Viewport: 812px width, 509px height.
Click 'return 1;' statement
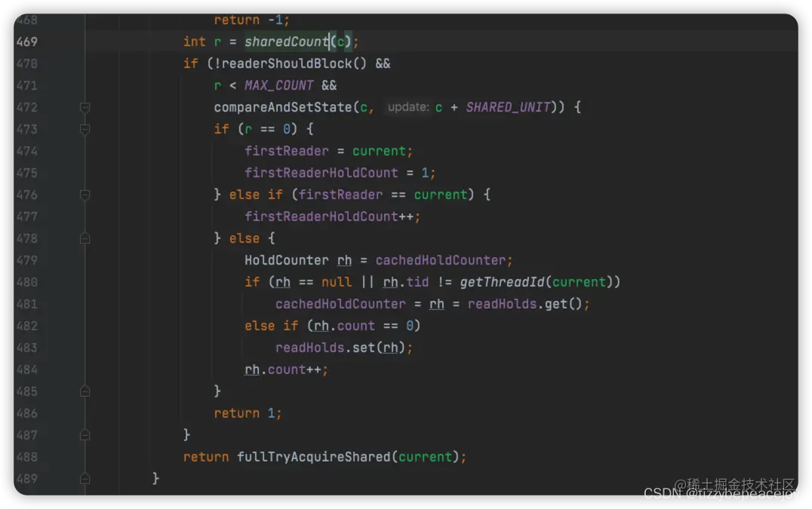248,413
